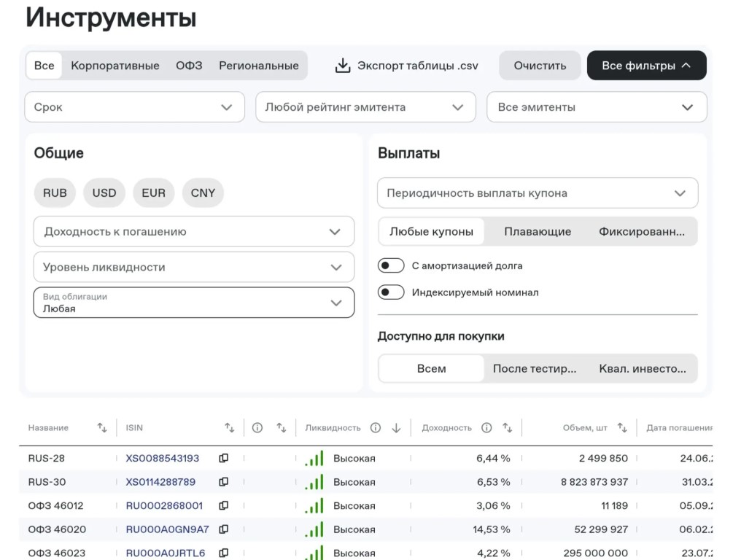733x560 pixels.
Task: Expand the Все эмитенты dropdown
Action: tap(597, 107)
